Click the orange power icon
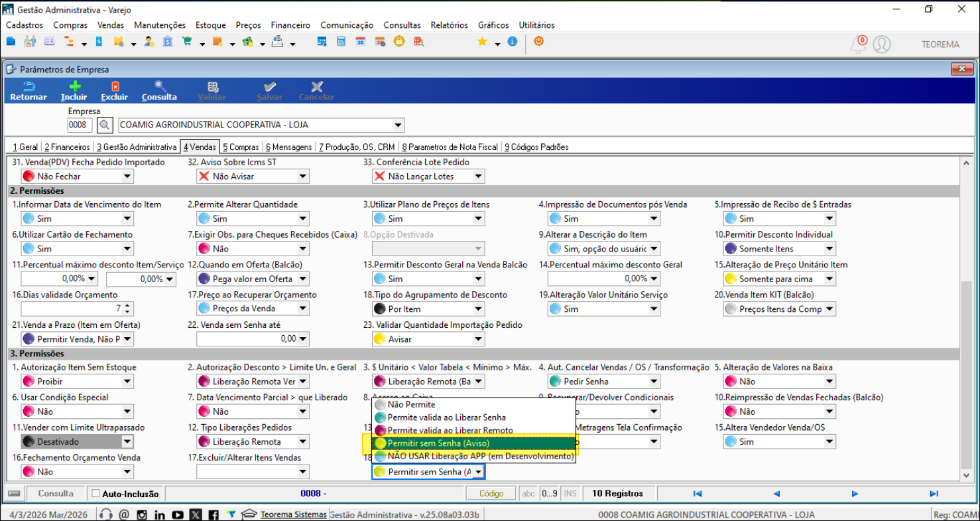The image size is (980, 521). click(538, 41)
